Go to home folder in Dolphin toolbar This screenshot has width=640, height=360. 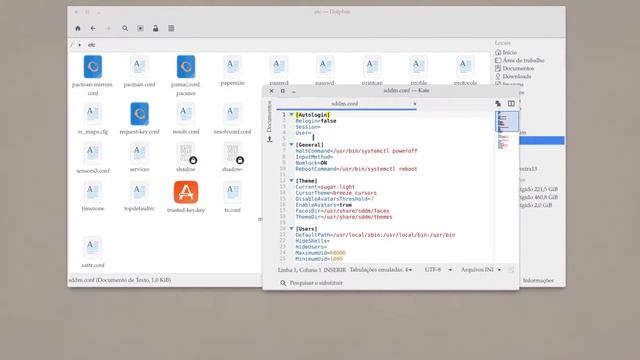click(x=78, y=28)
